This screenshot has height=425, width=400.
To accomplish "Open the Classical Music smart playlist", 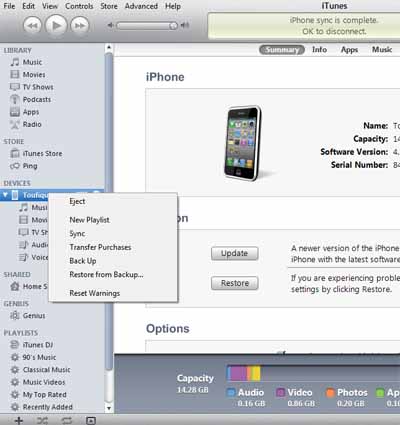I will 40,370.
